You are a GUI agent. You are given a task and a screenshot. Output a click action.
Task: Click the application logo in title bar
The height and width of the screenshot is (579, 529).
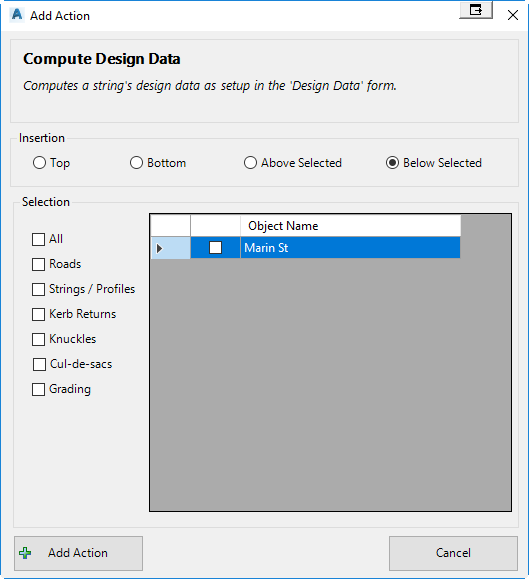pyautogui.click(x=17, y=15)
